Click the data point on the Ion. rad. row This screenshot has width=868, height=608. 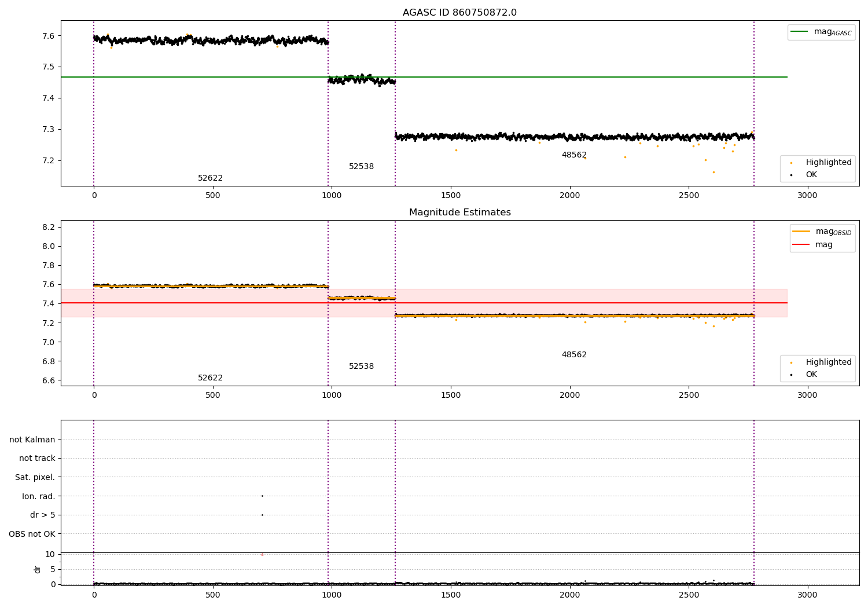pos(262,496)
